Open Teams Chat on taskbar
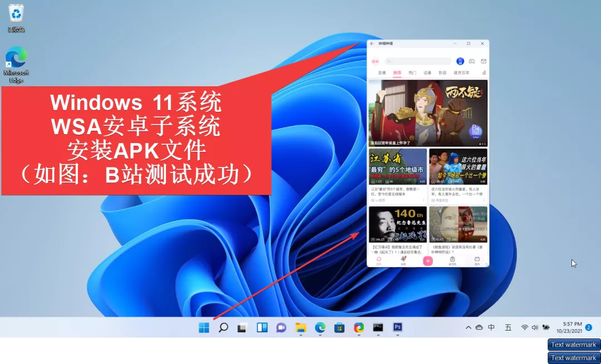Image resolution: width=601 pixels, height=364 pixels. [282, 328]
